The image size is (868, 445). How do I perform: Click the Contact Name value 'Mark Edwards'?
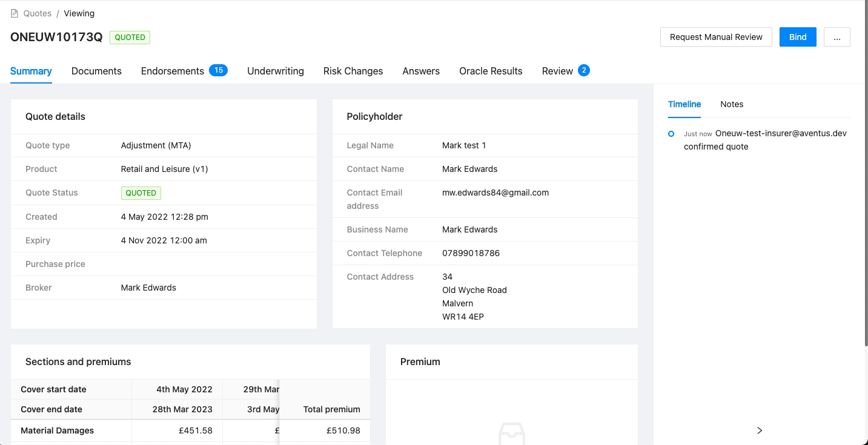(470, 169)
